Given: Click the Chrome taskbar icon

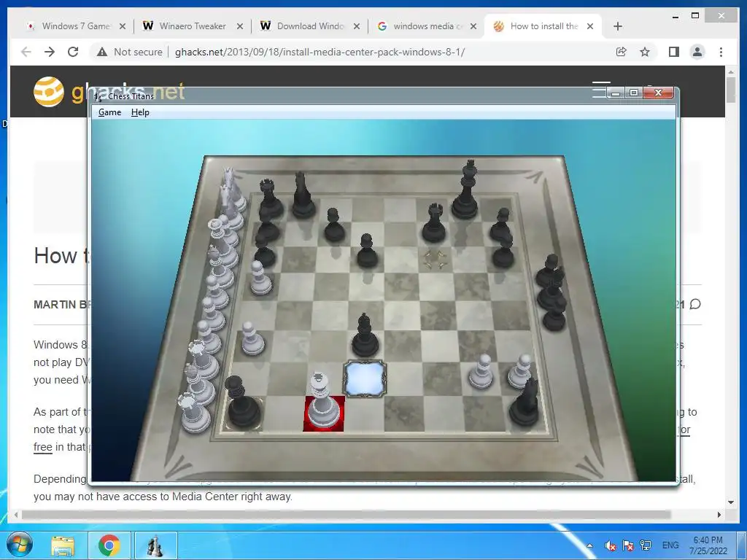Looking at the screenshot, I should click(x=109, y=545).
